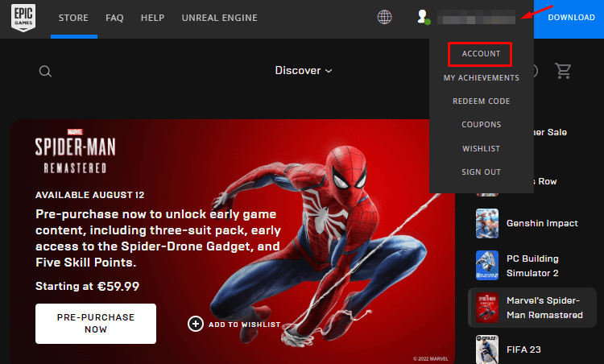Click the 'AVAILABLE AUGUST 12' text
Screen dimensions: 604x364
pyautogui.click(x=89, y=195)
